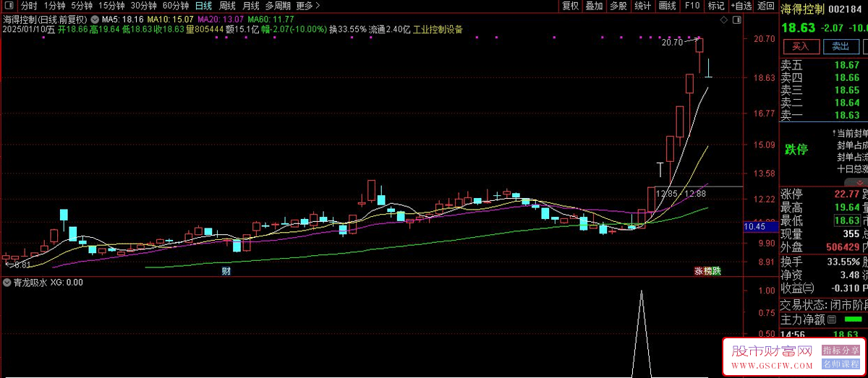This screenshot has height=378, width=868.
Task: Click the 20.70 high price annotation
Action: coord(672,43)
